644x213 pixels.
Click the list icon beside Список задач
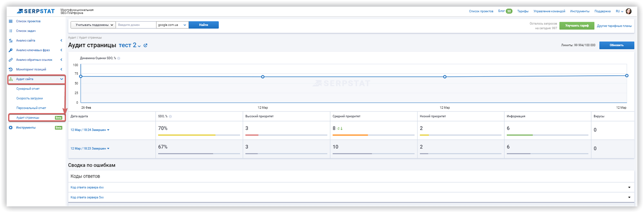pyautogui.click(x=11, y=31)
